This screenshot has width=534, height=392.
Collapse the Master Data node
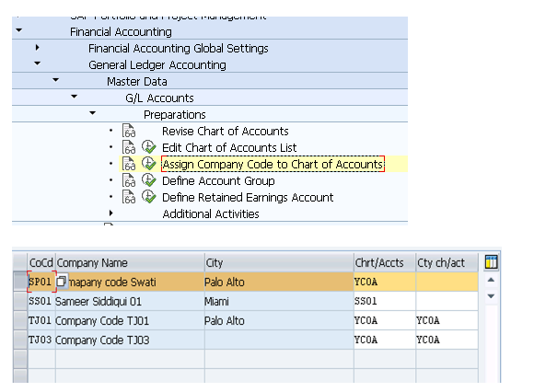56,80
